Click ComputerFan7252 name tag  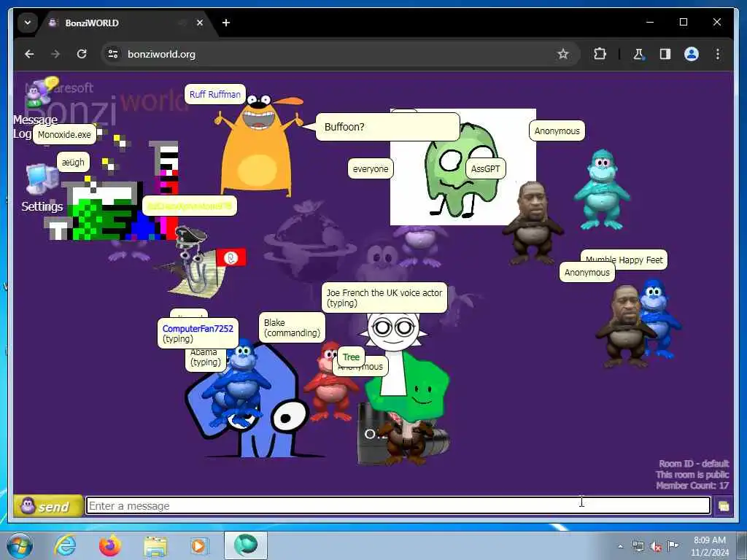pyautogui.click(x=198, y=333)
